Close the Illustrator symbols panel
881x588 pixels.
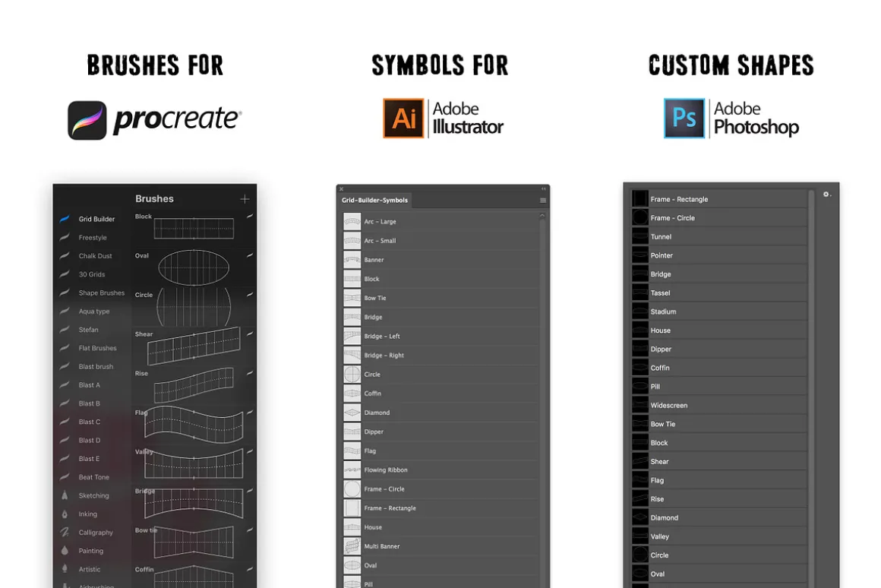tap(341, 189)
